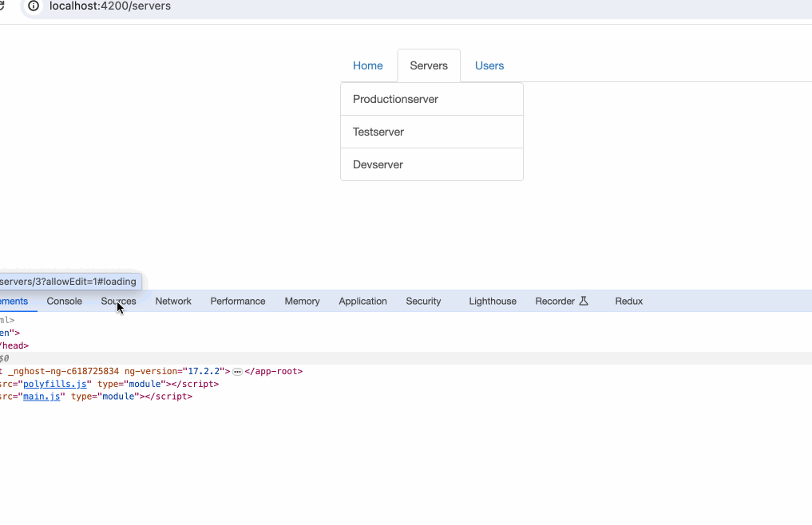Select the _nghost-ng-c618725834 attribute text

(x=63, y=371)
